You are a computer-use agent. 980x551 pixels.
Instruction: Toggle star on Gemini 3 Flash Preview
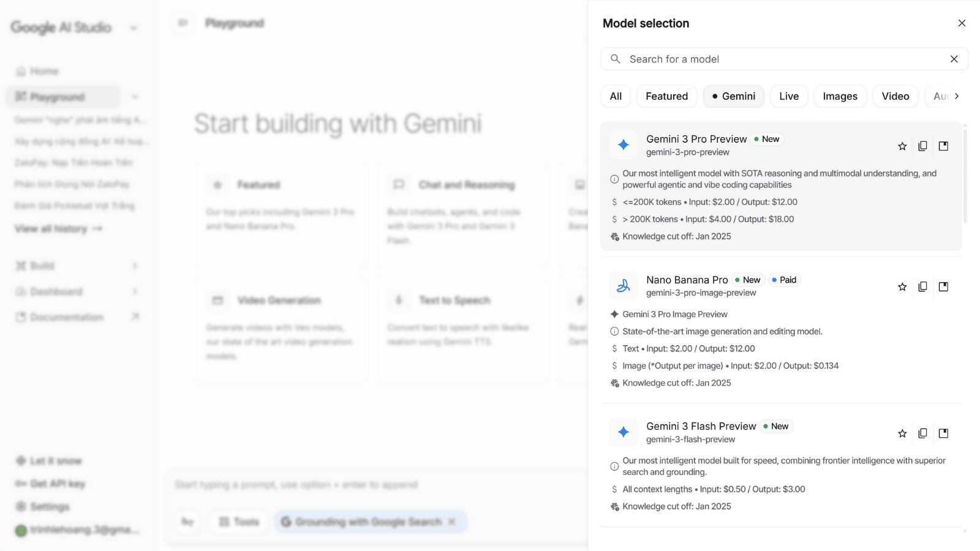point(902,433)
